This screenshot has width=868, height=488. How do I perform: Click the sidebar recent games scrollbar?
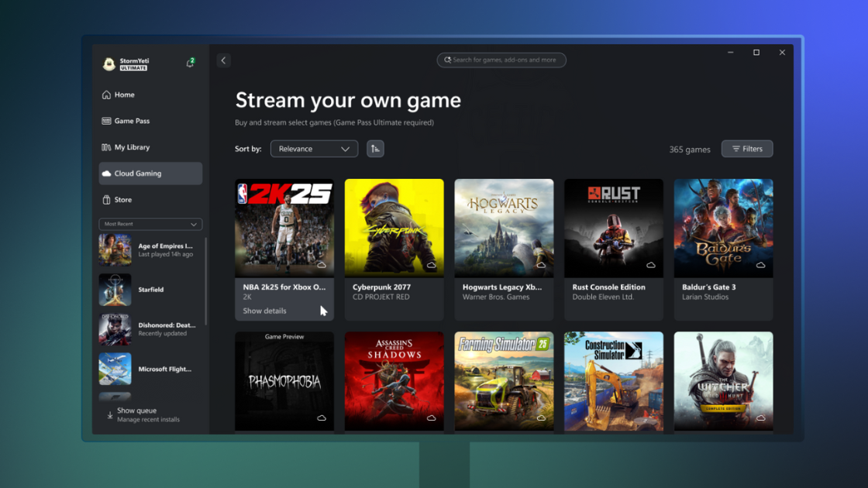(206, 281)
